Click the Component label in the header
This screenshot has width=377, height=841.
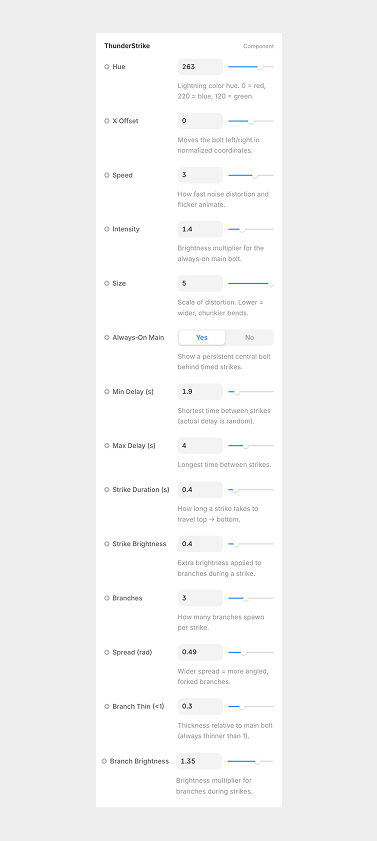pos(258,46)
